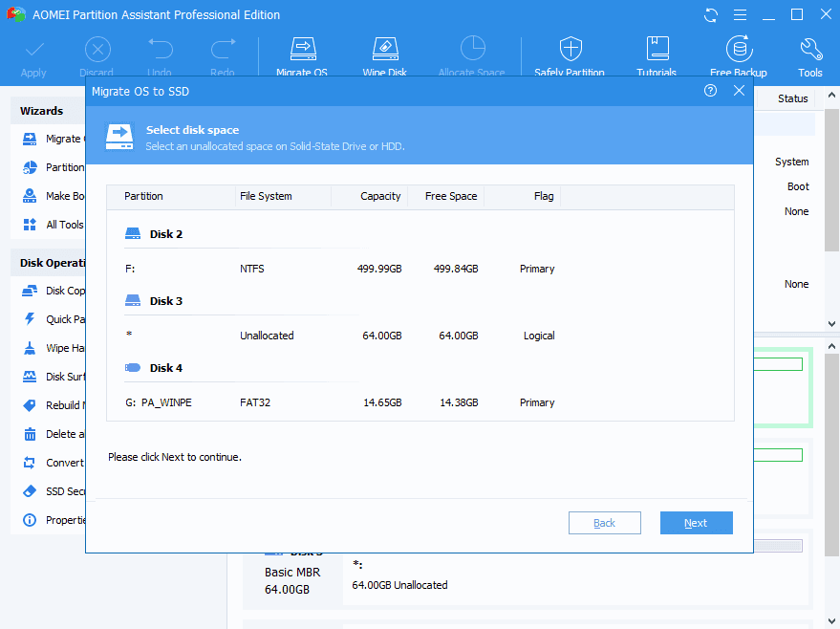Click the Delete all partitions trash icon
The image size is (840, 629).
pos(30,434)
